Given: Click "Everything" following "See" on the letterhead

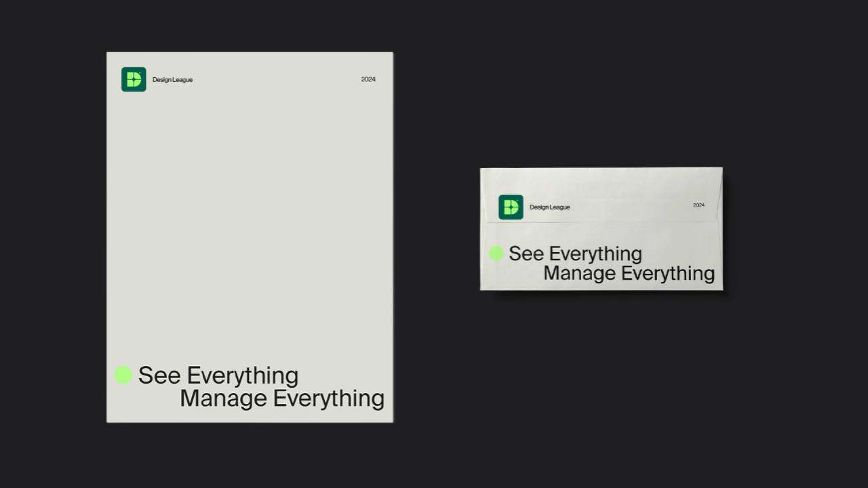Looking at the screenshot, I should pos(242,376).
